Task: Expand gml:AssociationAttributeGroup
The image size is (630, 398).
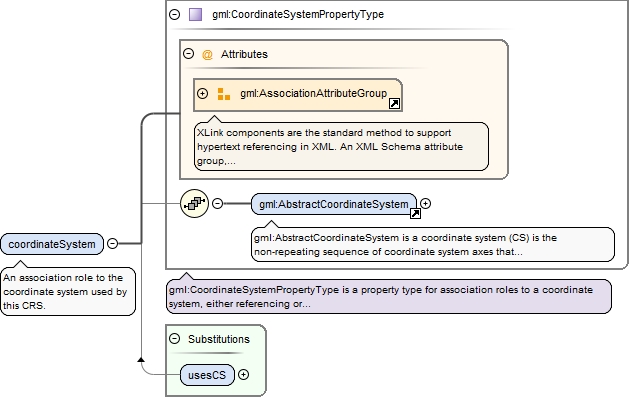Action: pos(202,94)
